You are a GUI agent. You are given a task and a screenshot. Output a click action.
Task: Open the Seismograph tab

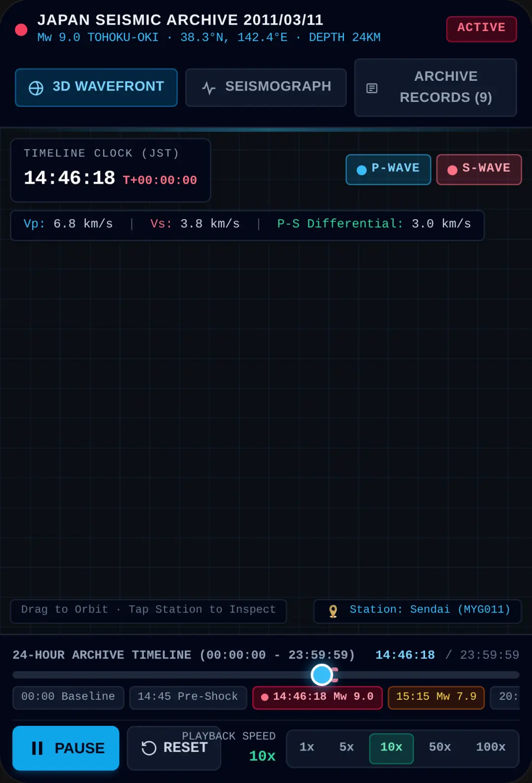coord(266,88)
